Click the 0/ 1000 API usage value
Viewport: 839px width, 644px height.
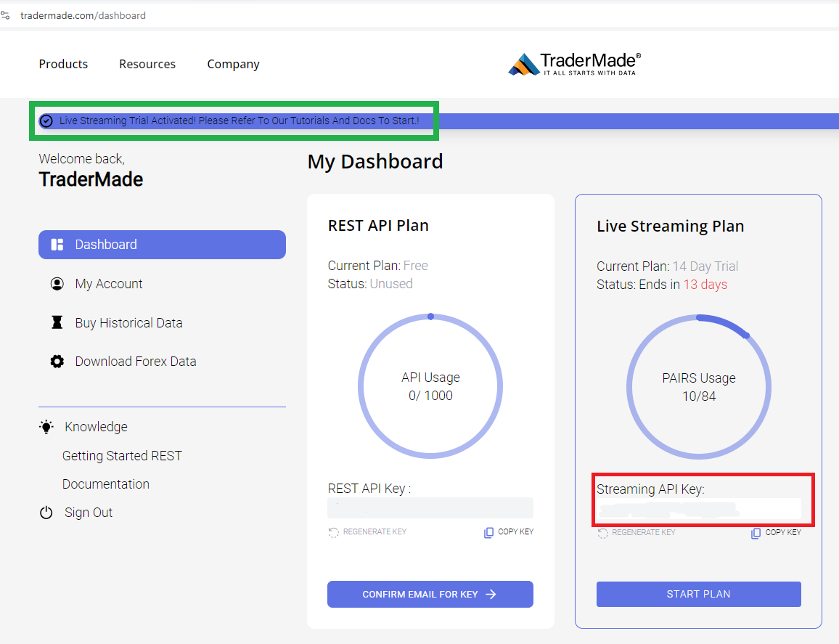[x=430, y=396]
